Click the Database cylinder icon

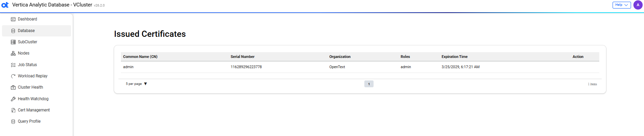coord(13,31)
